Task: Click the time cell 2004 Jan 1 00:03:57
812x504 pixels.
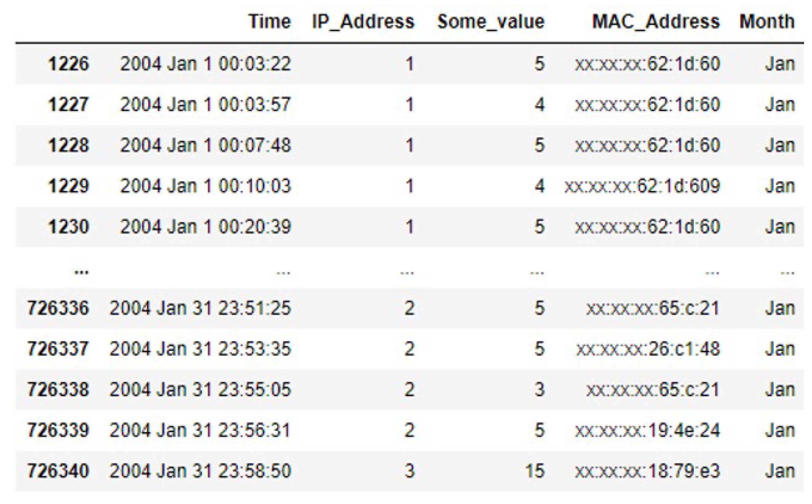Action: pos(205,104)
